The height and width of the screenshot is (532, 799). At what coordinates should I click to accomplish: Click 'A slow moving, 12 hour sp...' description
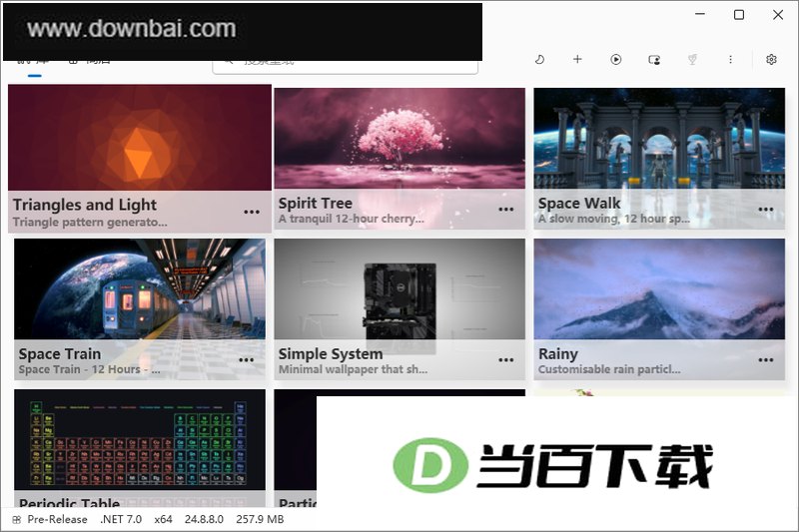pos(614,219)
